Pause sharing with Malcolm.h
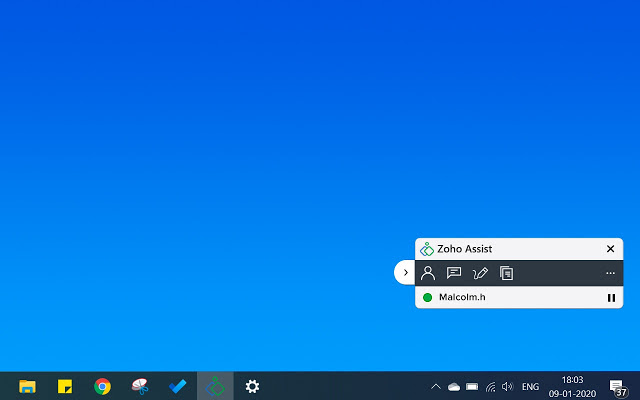The image size is (640, 400). click(x=611, y=298)
